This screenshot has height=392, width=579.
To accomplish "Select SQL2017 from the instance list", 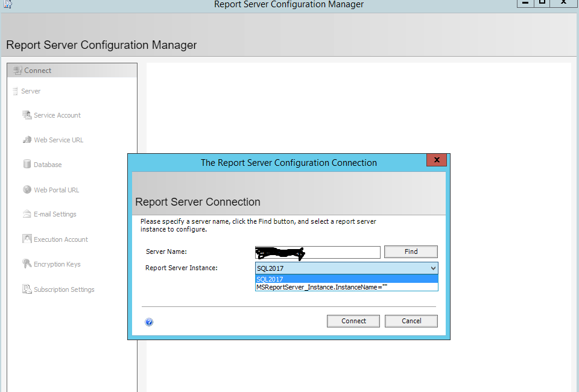I will pos(346,279).
